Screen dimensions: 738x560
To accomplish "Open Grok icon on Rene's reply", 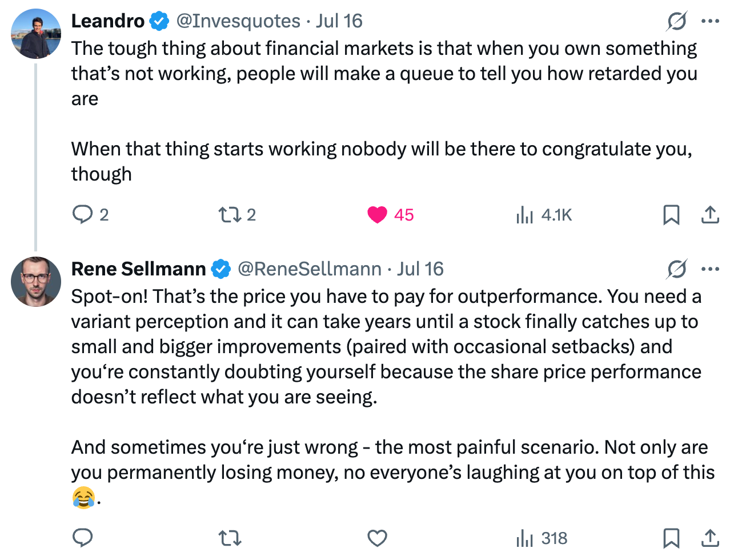I will [677, 269].
